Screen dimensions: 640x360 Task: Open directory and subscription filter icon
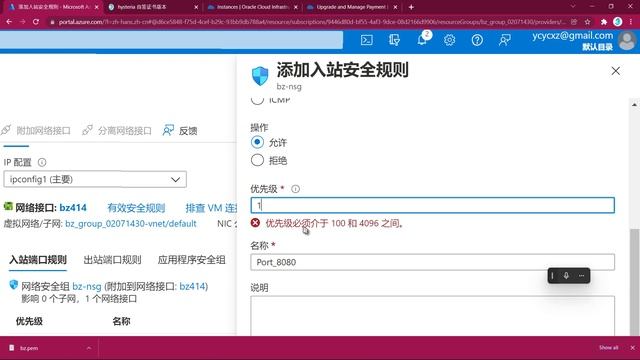tap(394, 40)
